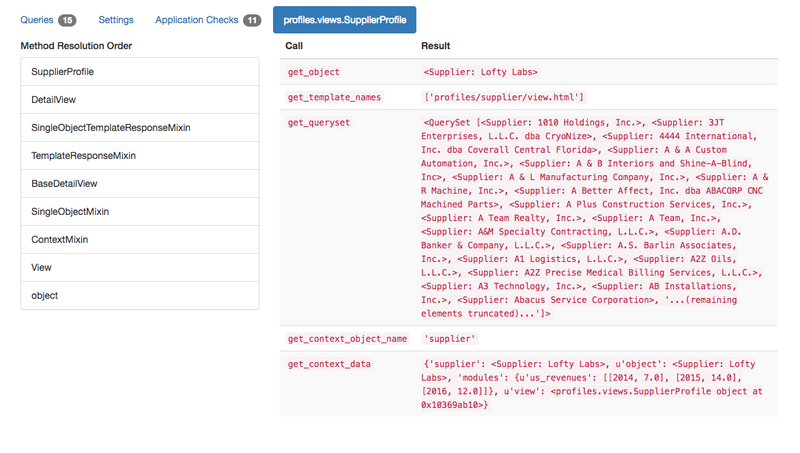
Task: Click the get_queryset call label
Action: pos(318,122)
